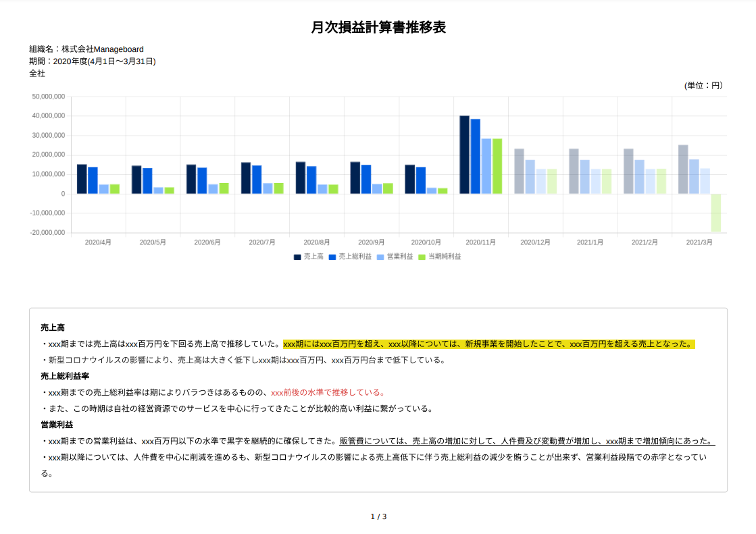The width and height of the screenshot is (756, 534).
Task: Click the 40,000,000 y-axis value
Action: click(48, 116)
